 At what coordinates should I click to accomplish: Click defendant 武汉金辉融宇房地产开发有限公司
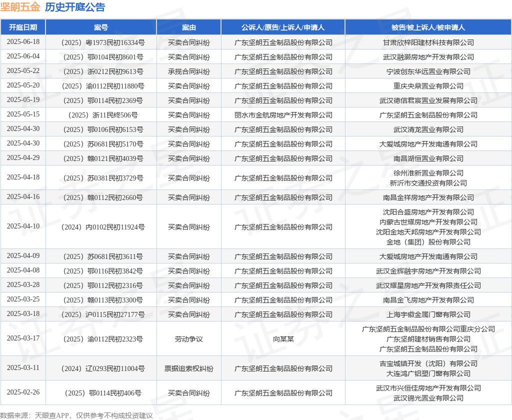click(x=428, y=271)
